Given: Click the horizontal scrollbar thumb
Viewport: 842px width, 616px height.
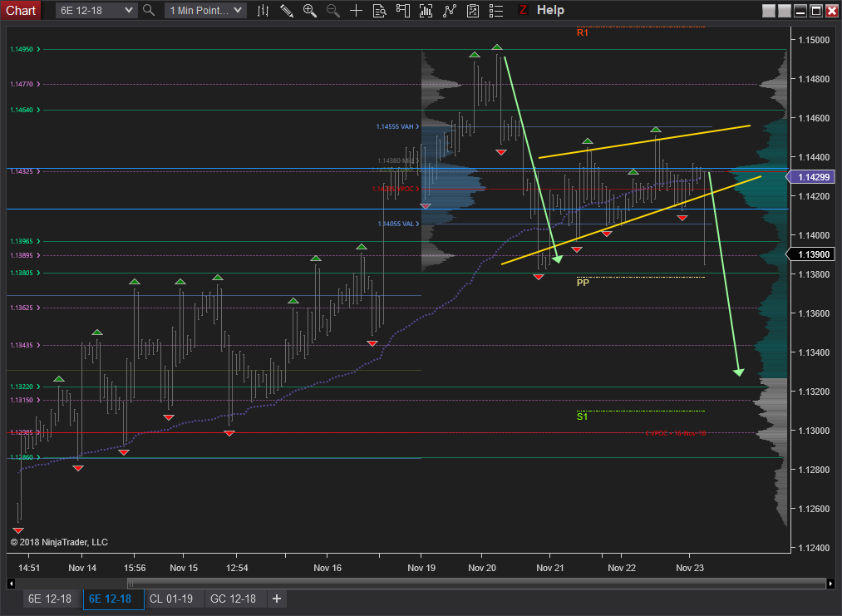Looking at the screenshot, I should (477, 584).
